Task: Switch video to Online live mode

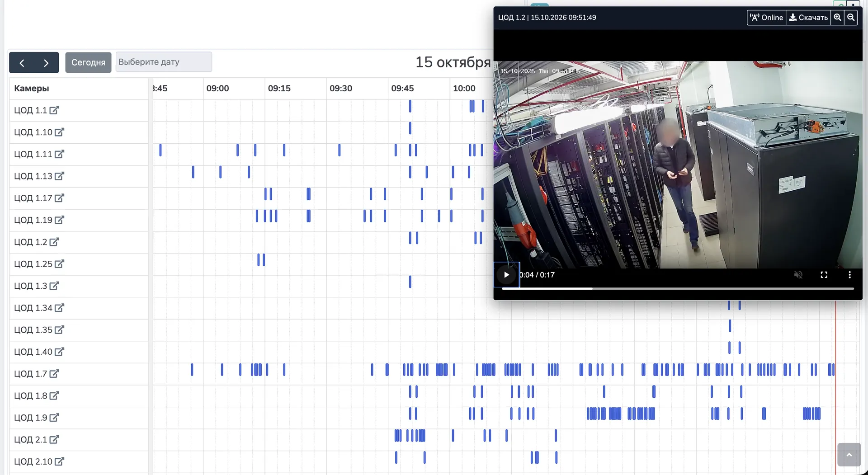Action: click(x=766, y=18)
